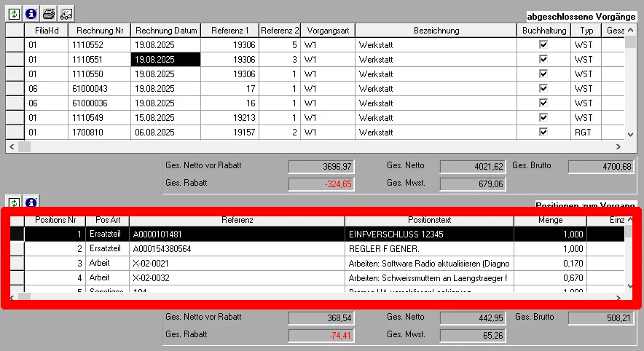Viewport: 644px width, 351px height.
Task: Click Referenz 1 value 19213
Action: click(x=230, y=118)
